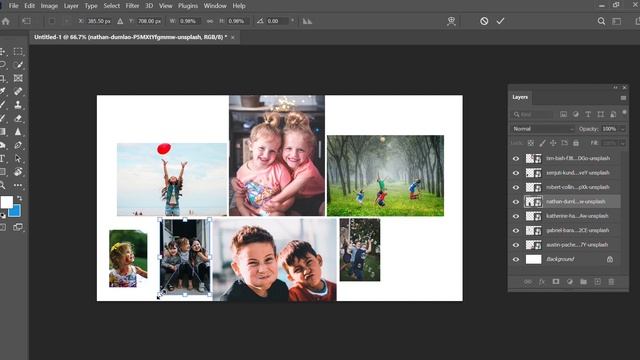Delete layer using trash icon

pos(611,282)
